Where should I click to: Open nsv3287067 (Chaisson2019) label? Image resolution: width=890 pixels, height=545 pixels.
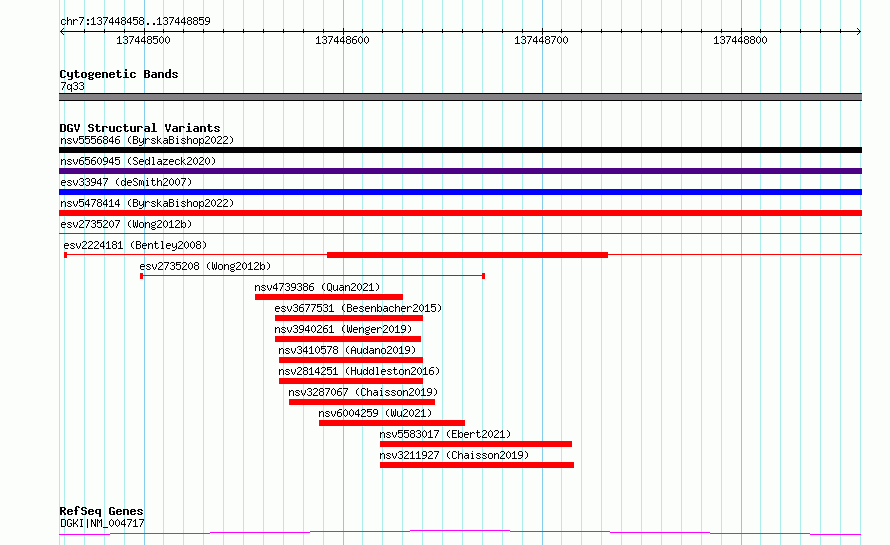[363, 392]
